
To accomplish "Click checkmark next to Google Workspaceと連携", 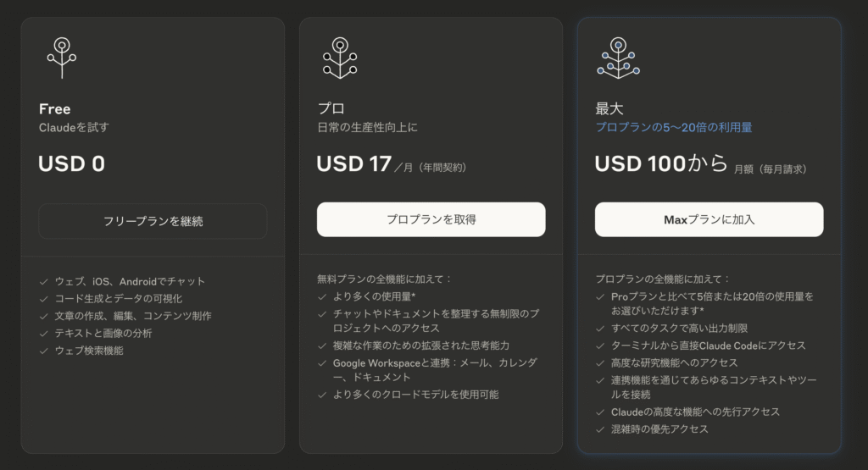I will (322, 363).
